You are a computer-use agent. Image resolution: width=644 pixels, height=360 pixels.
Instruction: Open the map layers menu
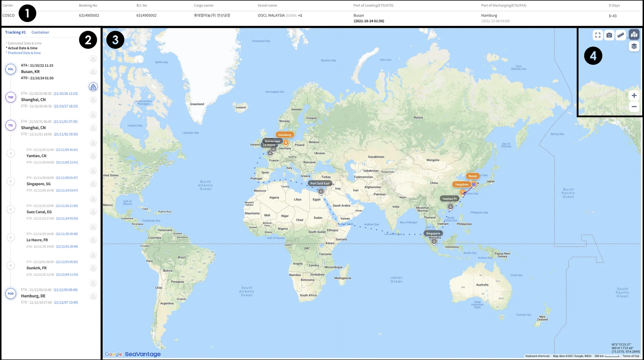pos(634,47)
